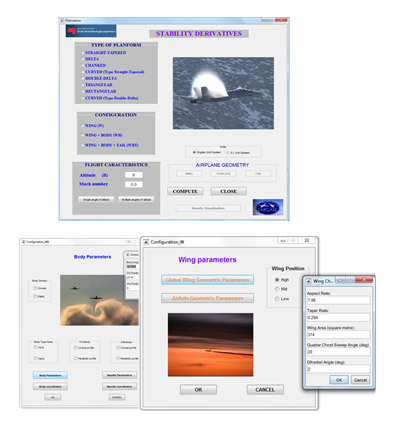Check the Ogive body type nose checkbox
397x426 pixels.
point(35,358)
